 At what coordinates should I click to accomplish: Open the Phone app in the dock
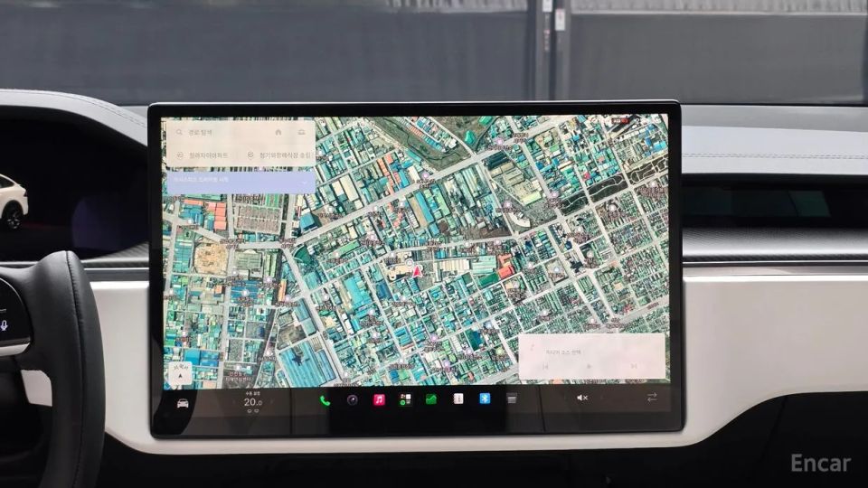pos(325,400)
